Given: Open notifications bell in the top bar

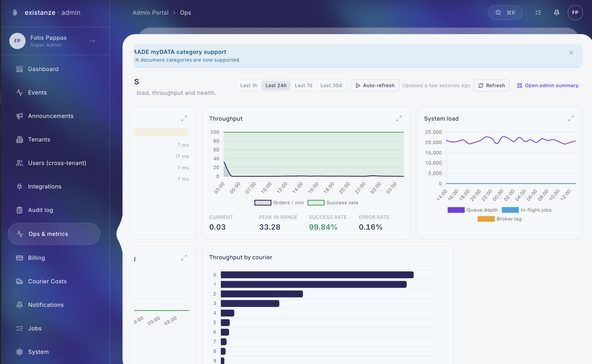Looking at the screenshot, I should 557,13.
